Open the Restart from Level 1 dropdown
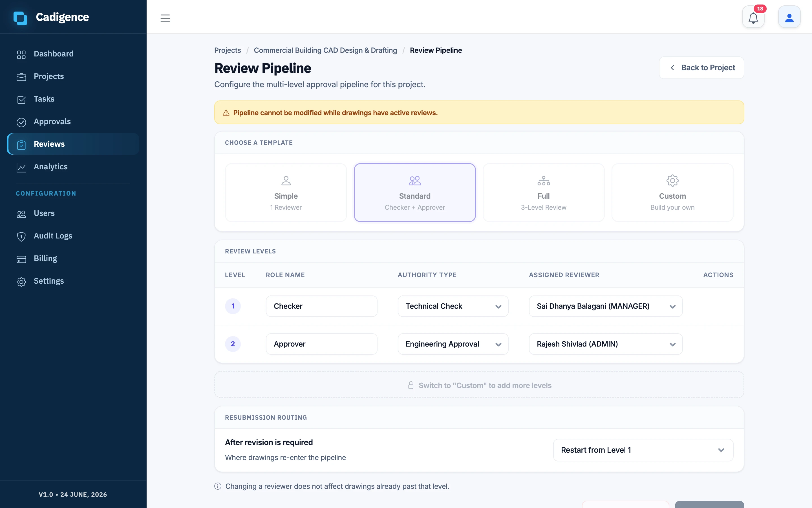Image resolution: width=812 pixels, height=508 pixels. (x=643, y=450)
